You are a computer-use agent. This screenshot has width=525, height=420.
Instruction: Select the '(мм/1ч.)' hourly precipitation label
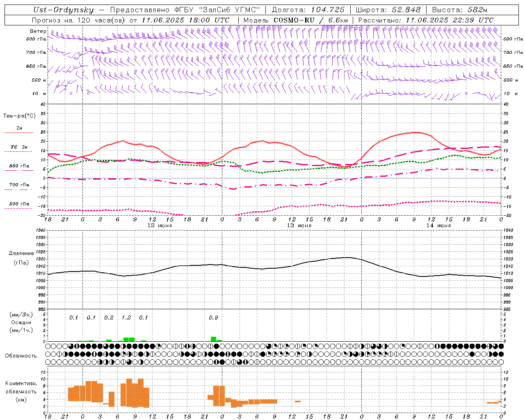tap(21, 330)
